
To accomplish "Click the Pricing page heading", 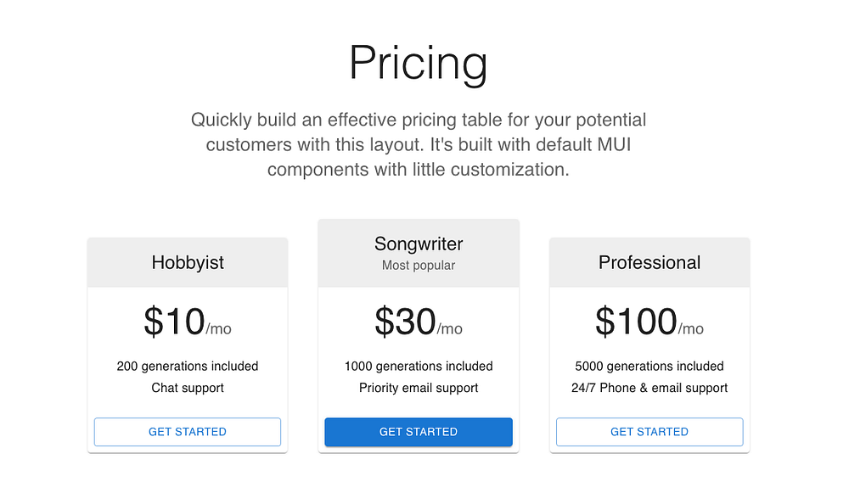I will [x=419, y=63].
